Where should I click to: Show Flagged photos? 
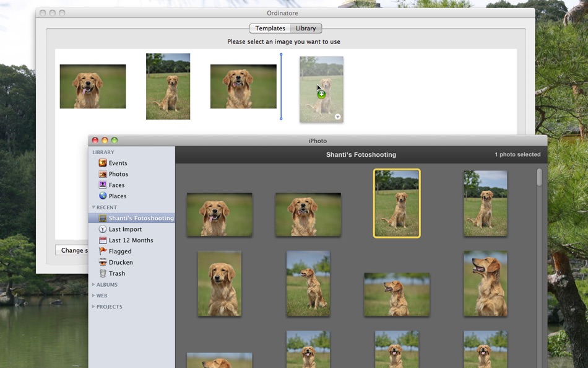115,251
